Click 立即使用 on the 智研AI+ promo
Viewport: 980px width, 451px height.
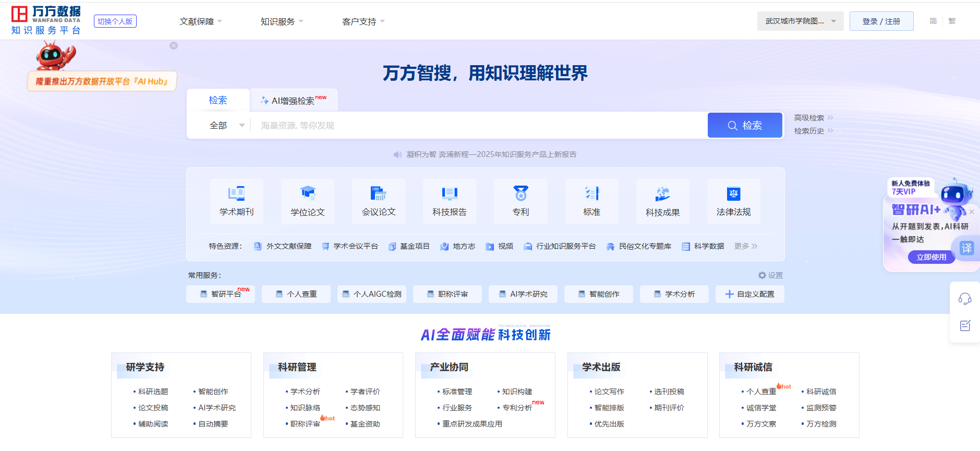pos(931,257)
